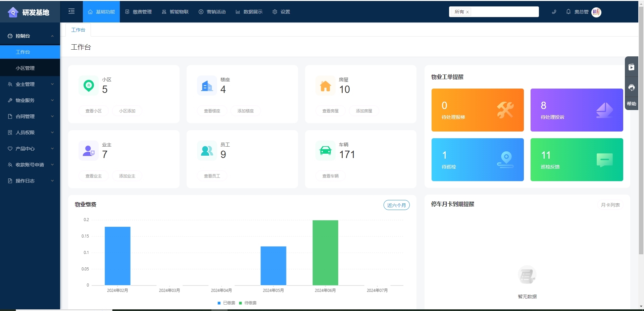The width and height of the screenshot is (644, 311).
Task: Select the 设置 top menu
Action: pyautogui.click(x=281, y=12)
